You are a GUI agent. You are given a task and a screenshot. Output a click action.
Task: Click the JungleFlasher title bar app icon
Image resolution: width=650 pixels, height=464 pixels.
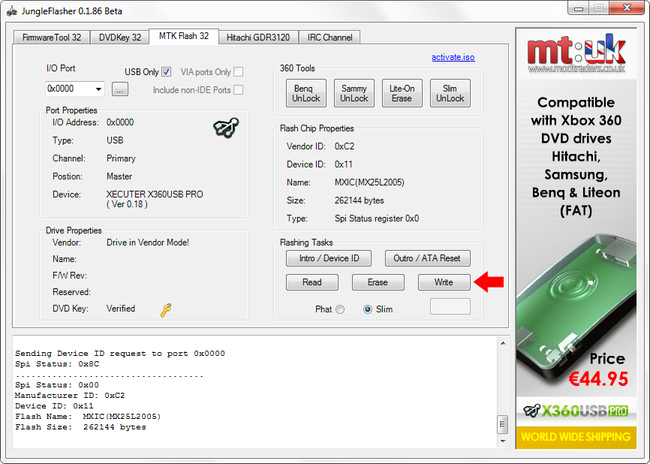[x=12, y=11]
